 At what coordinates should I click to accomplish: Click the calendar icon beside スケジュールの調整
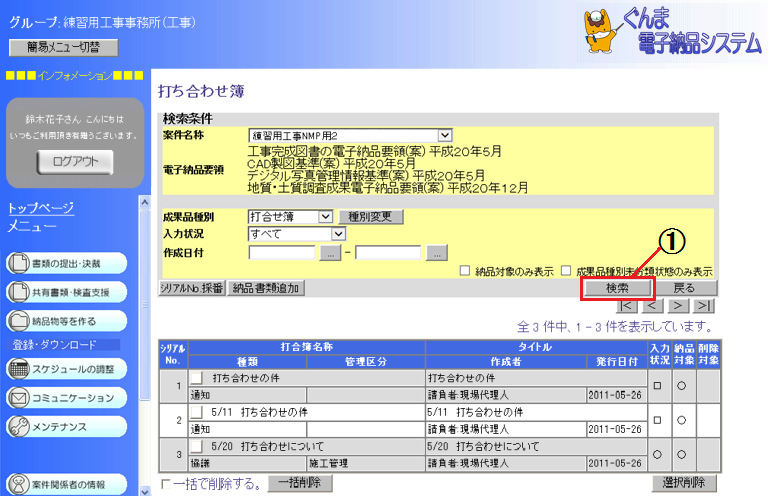point(19,369)
